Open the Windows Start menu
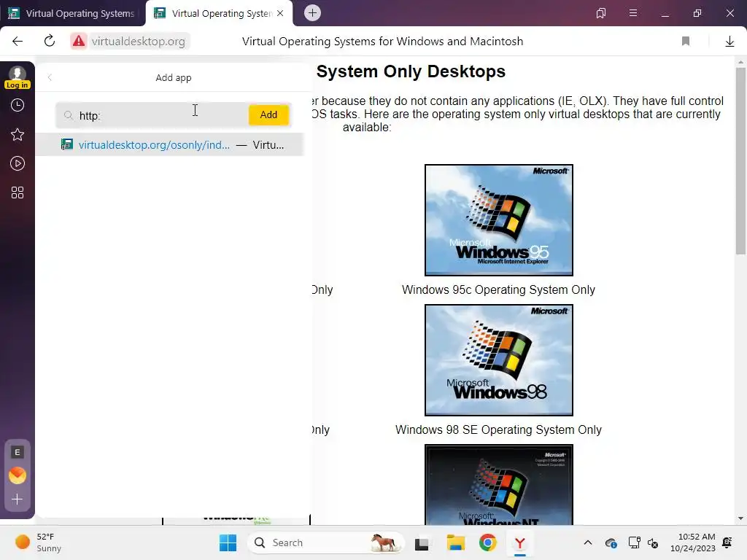This screenshot has width=747, height=560. pyautogui.click(x=228, y=542)
